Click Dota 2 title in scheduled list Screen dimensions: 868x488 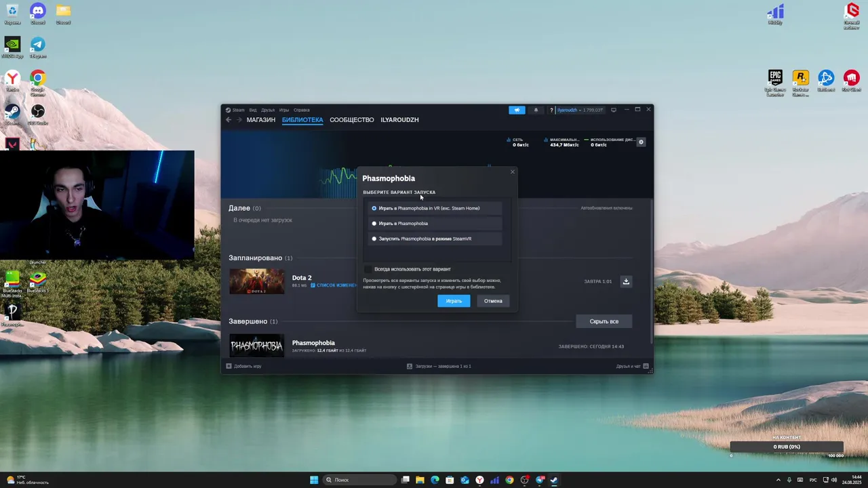[x=302, y=278]
